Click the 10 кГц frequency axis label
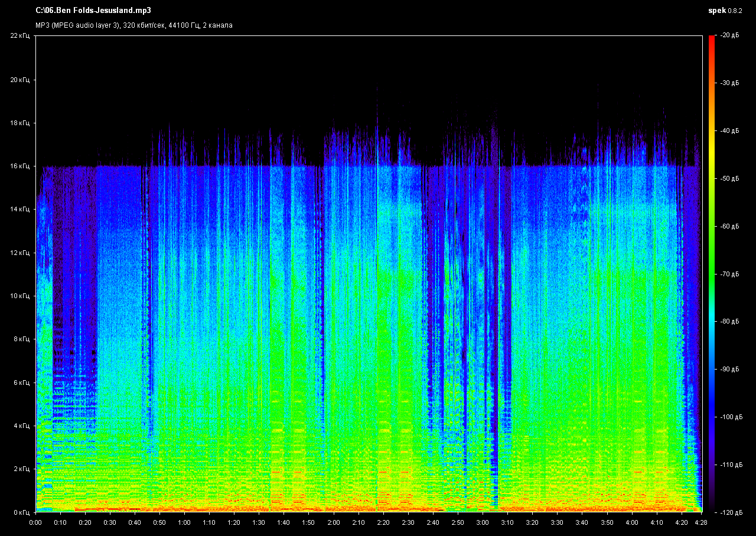Viewport: 756px width, 536px height. tap(19, 296)
